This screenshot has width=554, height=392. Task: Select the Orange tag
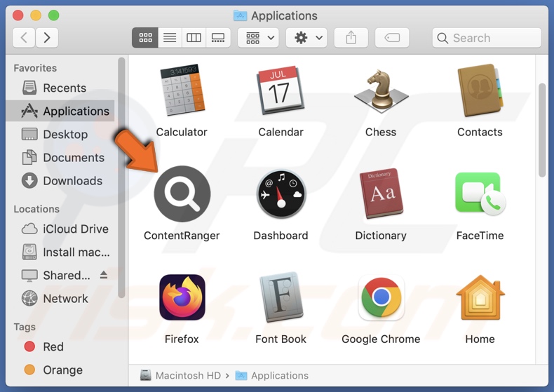[60, 370]
